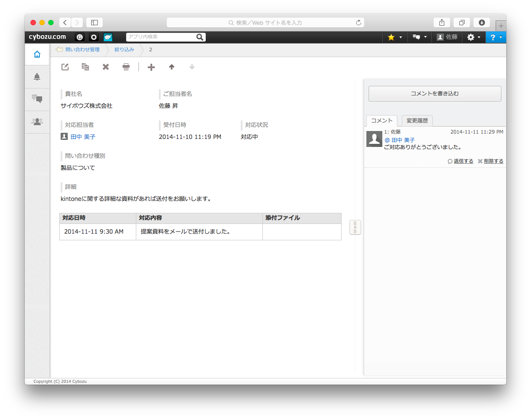The height and width of the screenshot is (420, 531).
Task: Go back with Safari back button
Action: [x=65, y=23]
